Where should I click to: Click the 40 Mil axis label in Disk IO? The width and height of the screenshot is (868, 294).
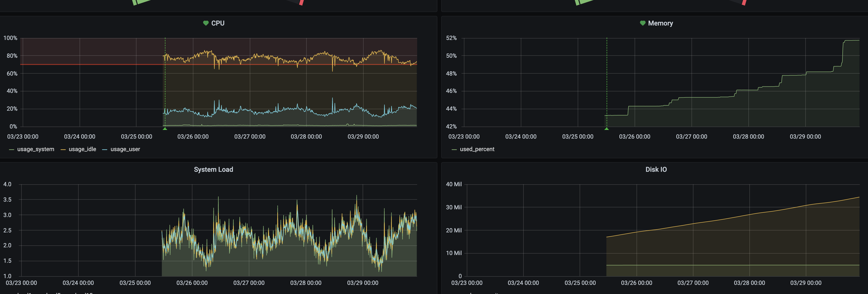pos(454,184)
